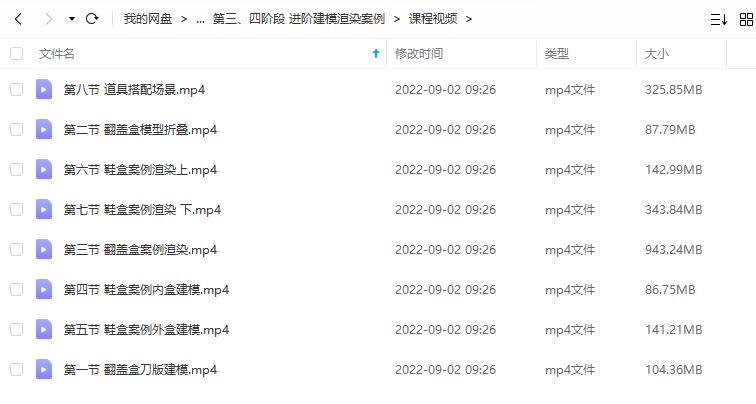Refresh the current folder listing
This screenshot has height=404, width=756.
pos(92,19)
